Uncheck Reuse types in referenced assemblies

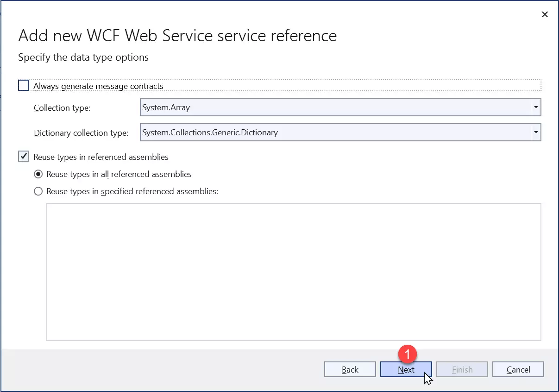tap(24, 157)
